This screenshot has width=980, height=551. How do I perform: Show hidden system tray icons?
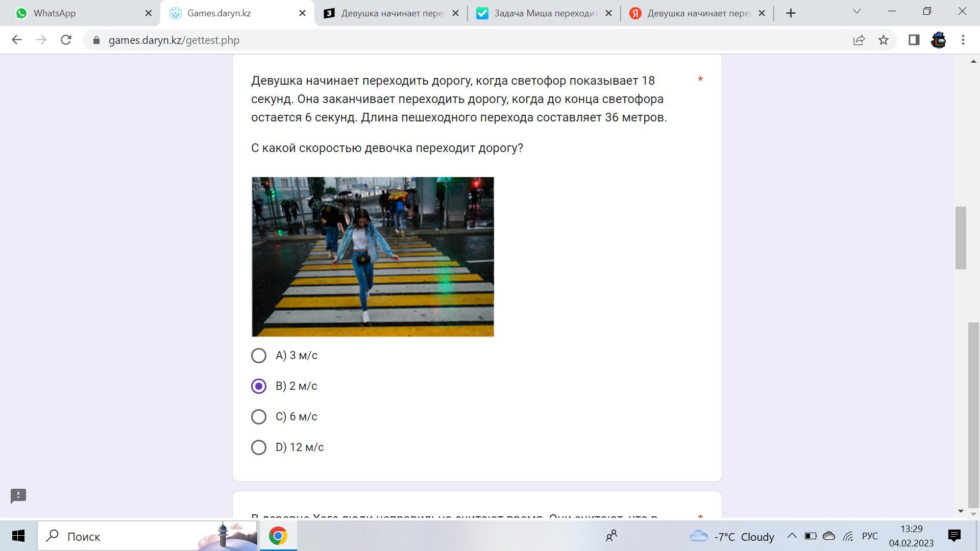click(792, 536)
